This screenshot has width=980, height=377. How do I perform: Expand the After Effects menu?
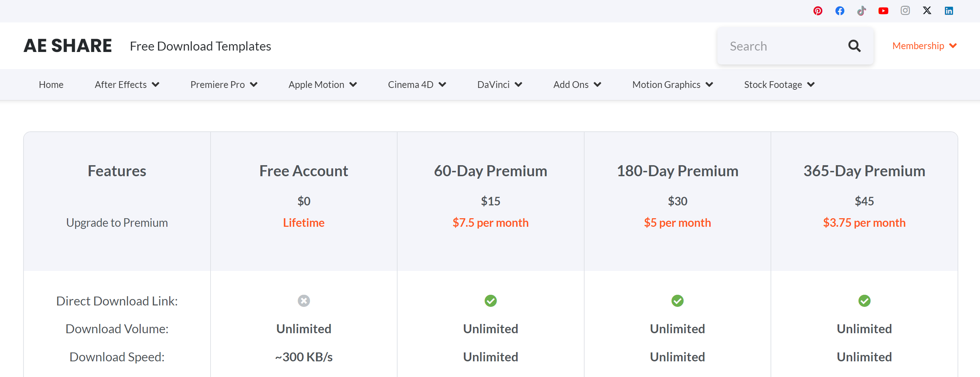pyautogui.click(x=127, y=84)
